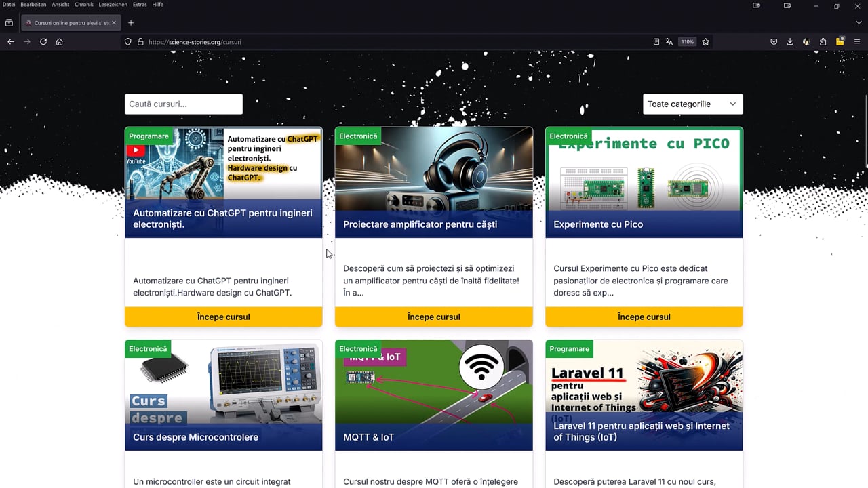
Task: Open a new tab with plus button
Action: (131, 22)
